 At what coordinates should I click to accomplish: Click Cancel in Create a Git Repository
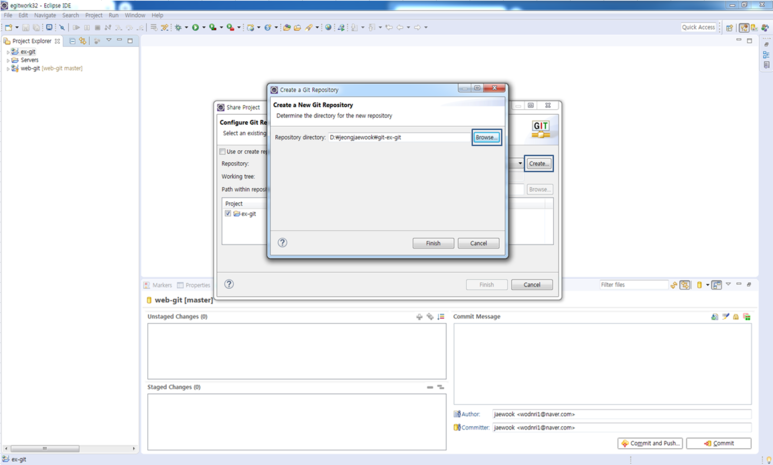click(478, 243)
